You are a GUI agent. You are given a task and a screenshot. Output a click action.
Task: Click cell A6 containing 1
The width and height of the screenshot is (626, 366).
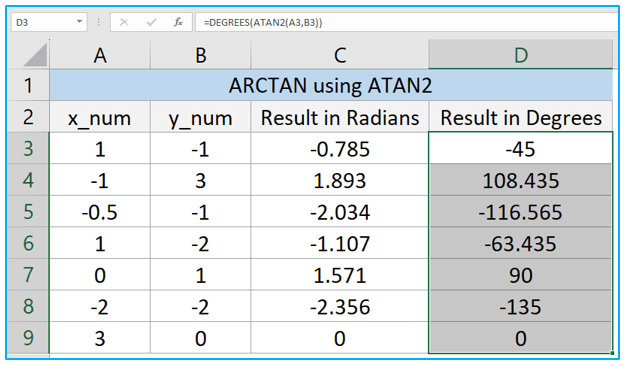coord(100,243)
